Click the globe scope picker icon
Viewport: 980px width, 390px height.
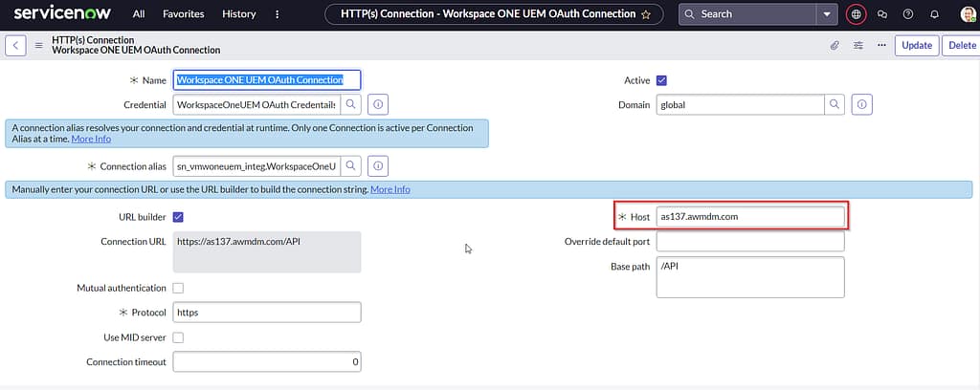point(857,14)
